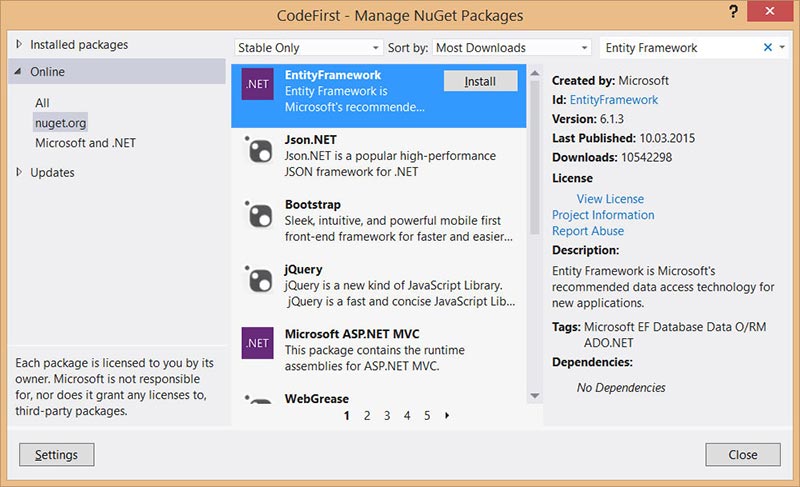Click the Close button at bottom
Screen dimensions: 800x487
click(x=743, y=454)
